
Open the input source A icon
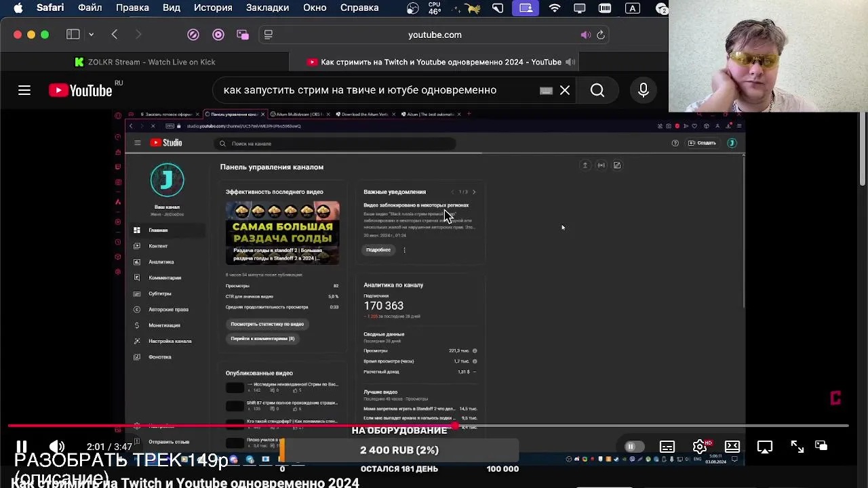tap(632, 8)
